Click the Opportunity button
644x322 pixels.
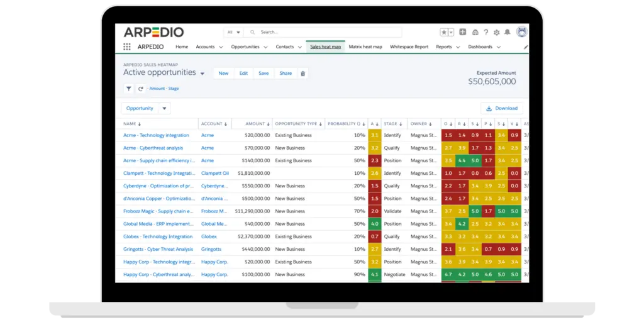point(140,108)
